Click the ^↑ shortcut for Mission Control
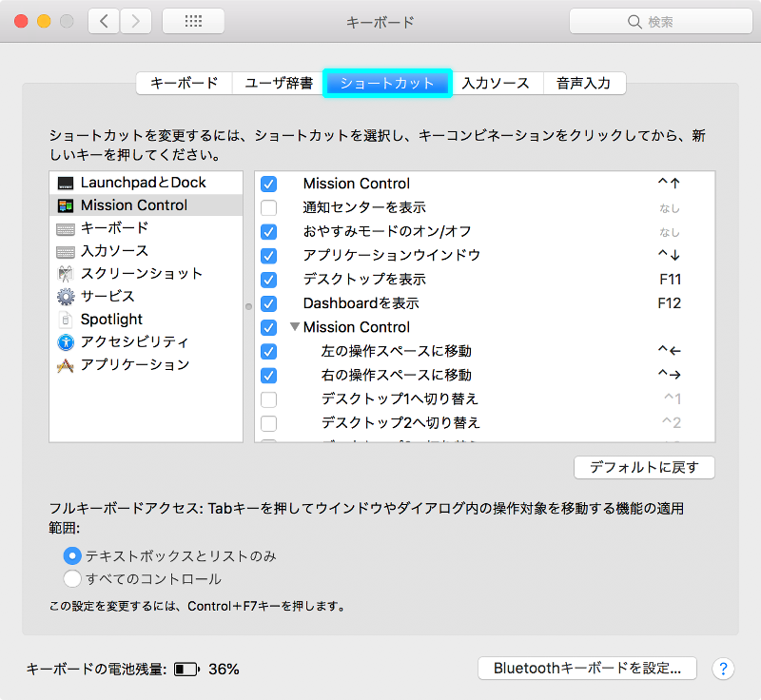Screen dimensions: 761x700 point(669,184)
